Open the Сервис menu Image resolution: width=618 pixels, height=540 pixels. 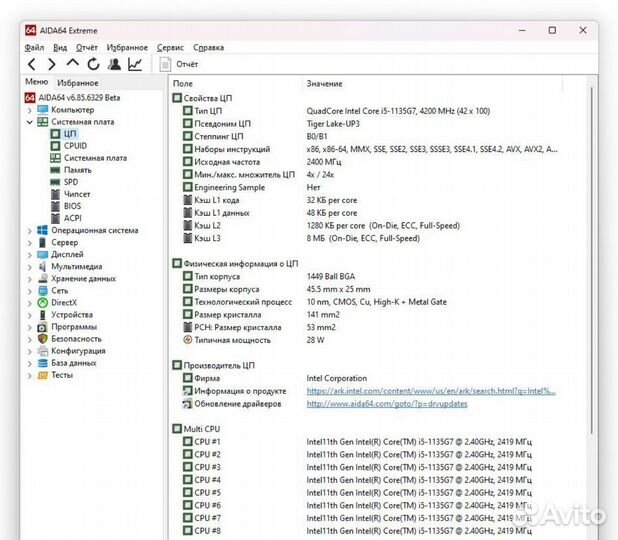170,47
